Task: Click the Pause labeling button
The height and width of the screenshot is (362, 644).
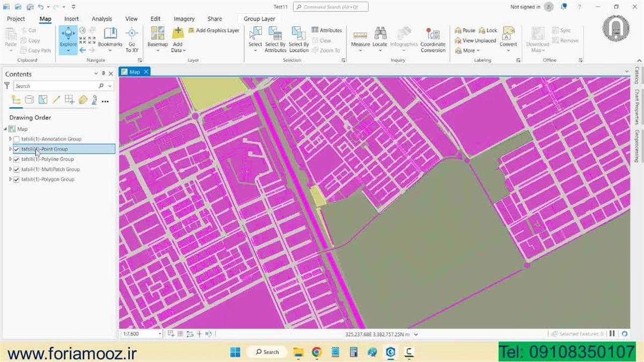Action: click(x=465, y=30)
